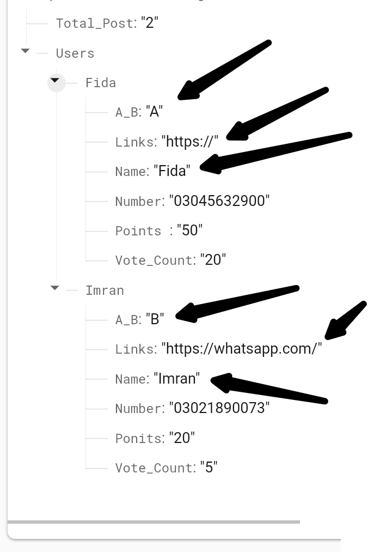Click the https://whatsapp.com/ link value
This screenshot has width=392, height=552.
pyautogui.click(x=242, y=349)
